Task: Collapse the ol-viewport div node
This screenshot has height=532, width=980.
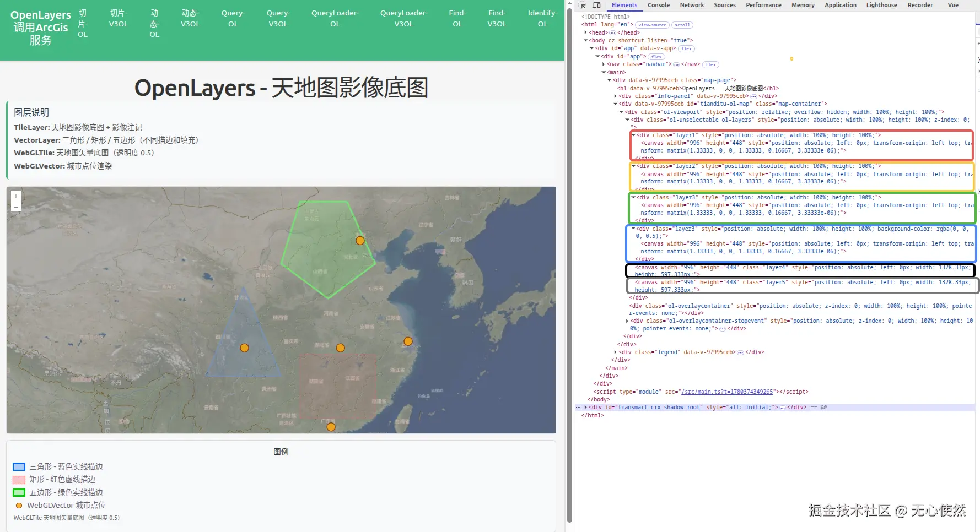Action: click(622, 112)
